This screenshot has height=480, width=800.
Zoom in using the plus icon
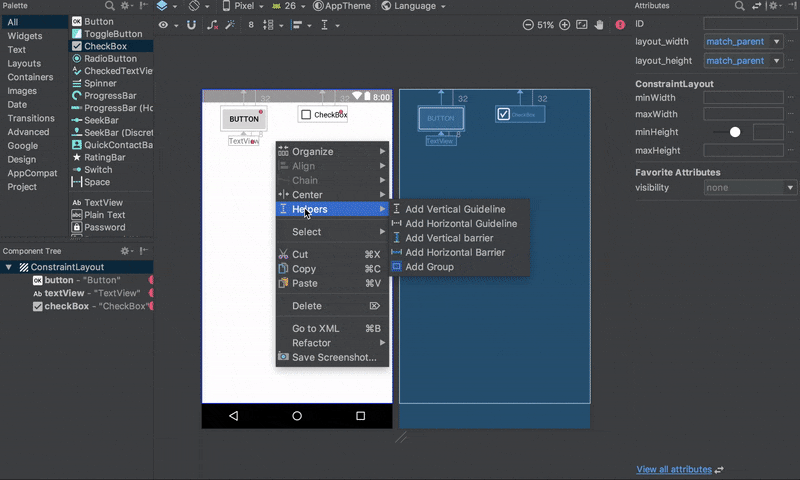tap(564, 24)
